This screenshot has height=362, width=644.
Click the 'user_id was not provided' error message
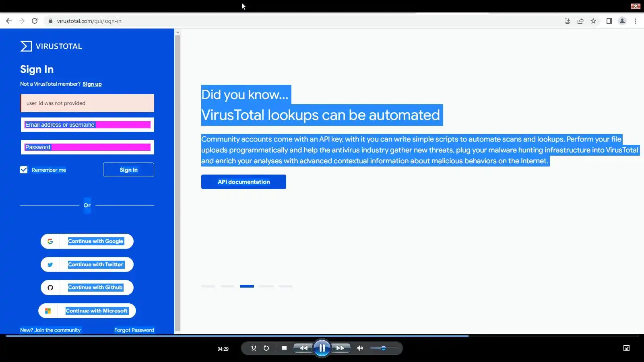coord(87,103)
